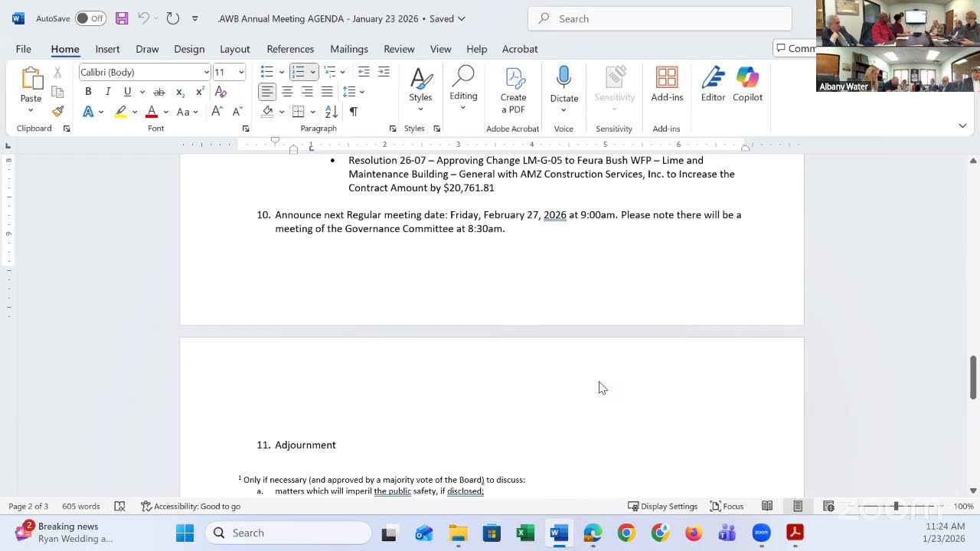Justify the paragraph text
Screen dimensions: 980x551
click(327, 92)
